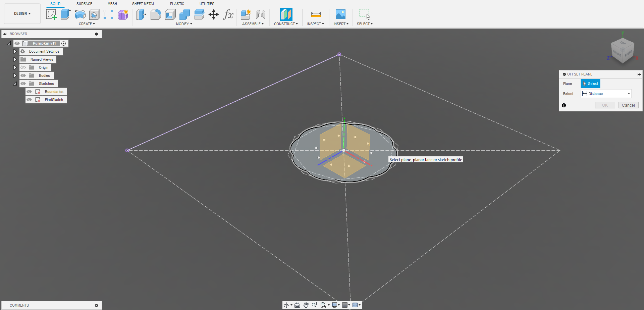Expand the Comments panel
644x310 pixels.
click(x=96, y=305)
